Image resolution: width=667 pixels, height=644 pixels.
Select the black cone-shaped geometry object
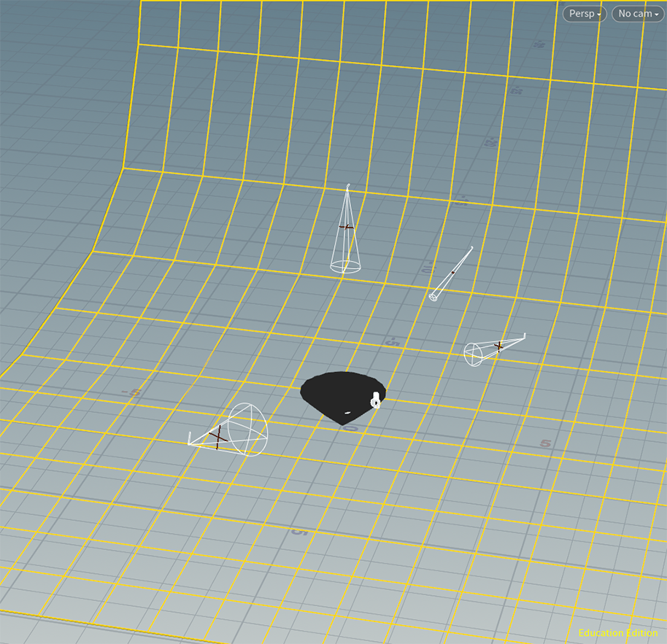(342, 397)
